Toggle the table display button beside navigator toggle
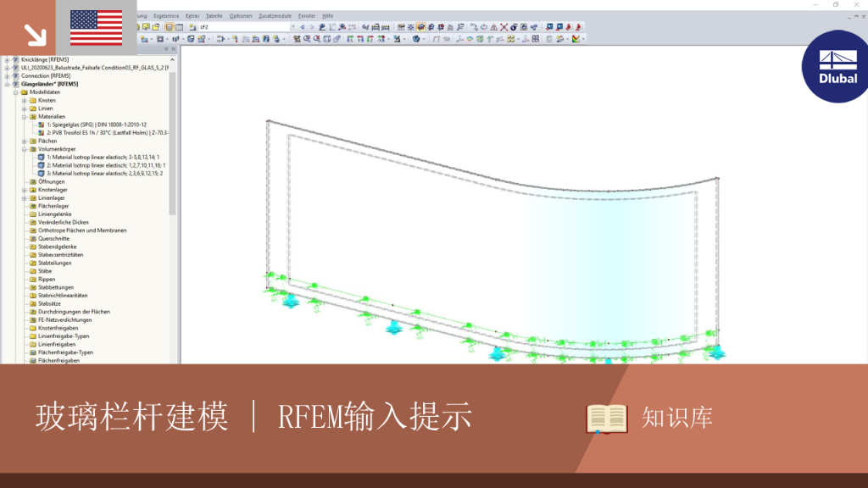868x488 pixels. click(180, 27)
